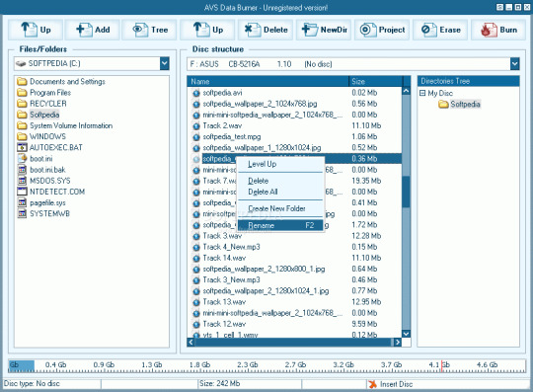
Task: Click the Up button above Disc structure
Action: click(207, 30)
